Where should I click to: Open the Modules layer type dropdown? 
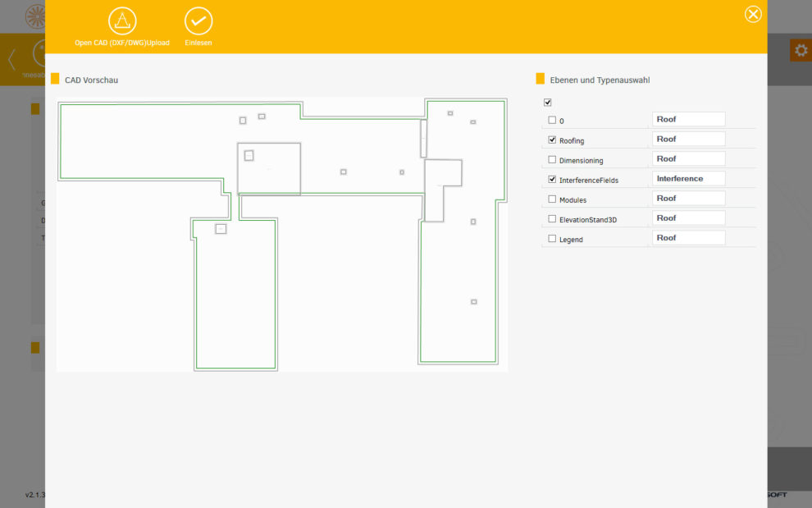click(x=688, y=198)
